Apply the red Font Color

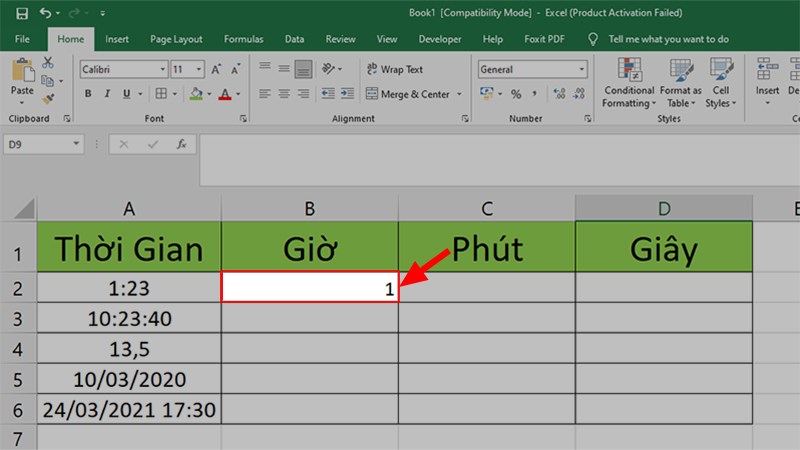pyautogui.click(x=225, y=93)
